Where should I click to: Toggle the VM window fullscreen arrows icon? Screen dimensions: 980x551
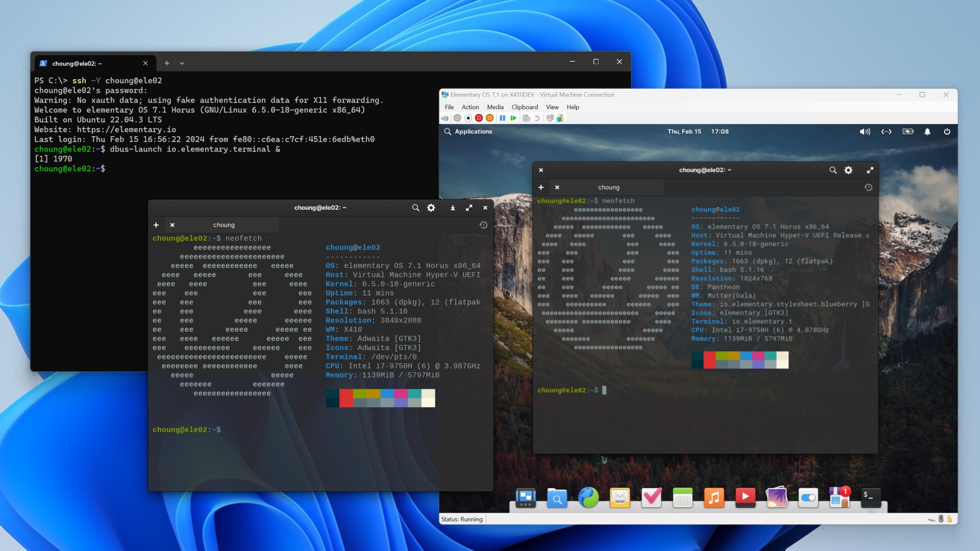(870, 170)
